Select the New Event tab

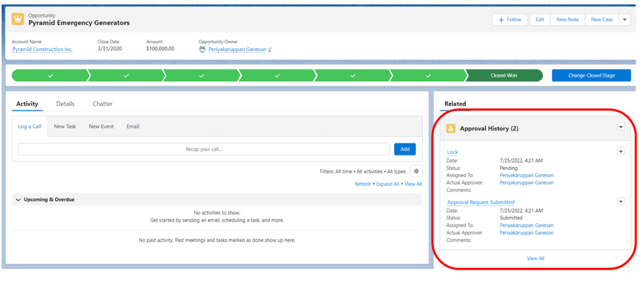coord(101,126)
